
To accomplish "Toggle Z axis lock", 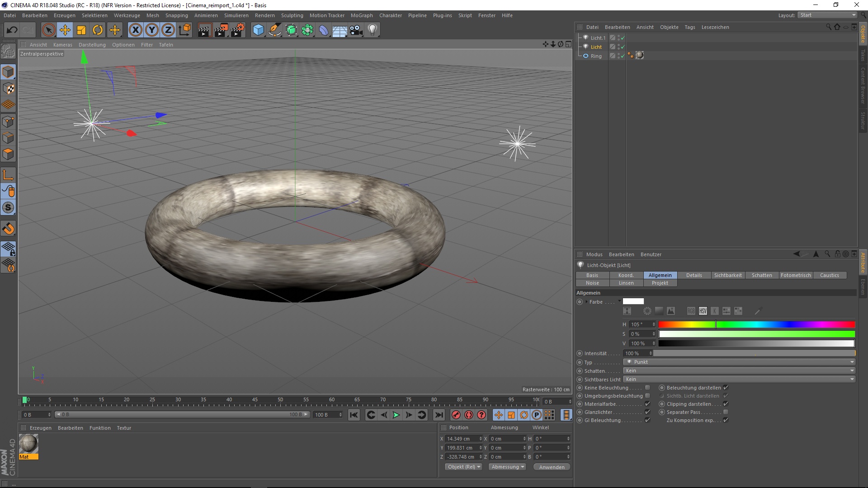I will coord(168,30).
